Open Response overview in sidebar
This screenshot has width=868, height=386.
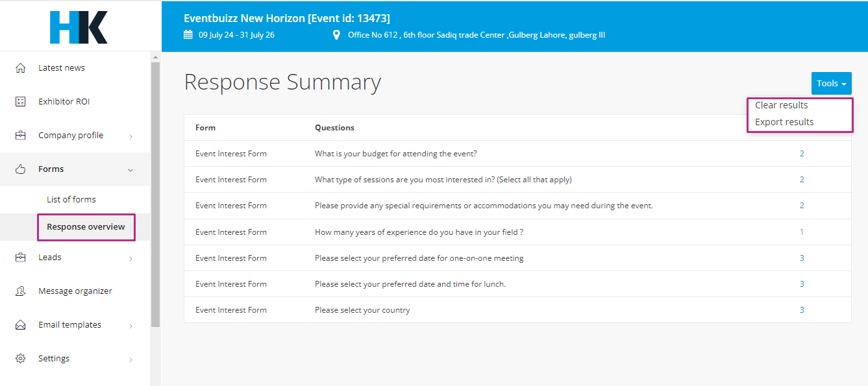coord(86,227)
